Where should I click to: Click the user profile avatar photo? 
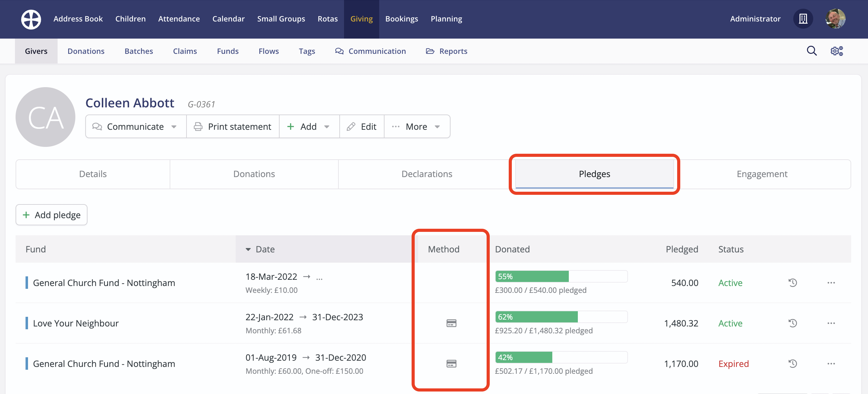click(835, 19)
